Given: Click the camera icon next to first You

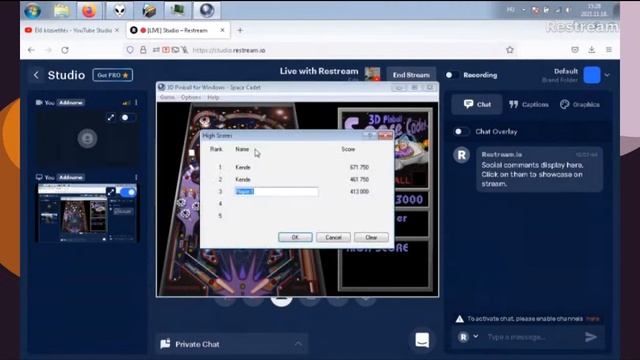Looking at the screenshot, I should coord(39,102).
